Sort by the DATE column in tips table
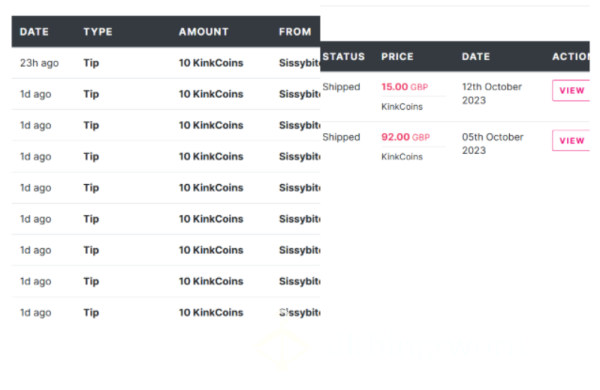The width and height of the screenshot is (600, 390). click(34, 32)
